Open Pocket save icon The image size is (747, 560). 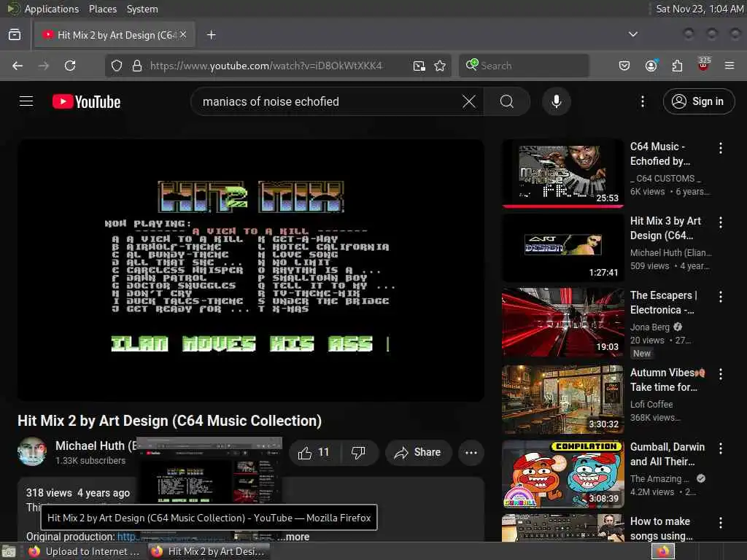(624, 66)
